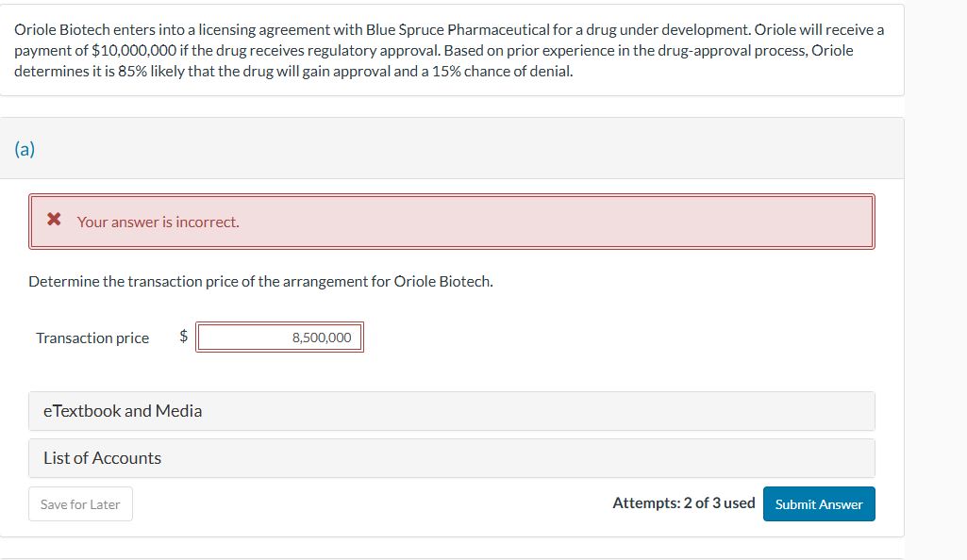Click 'Determine the transaction price' prompt text

coord(259,280)
